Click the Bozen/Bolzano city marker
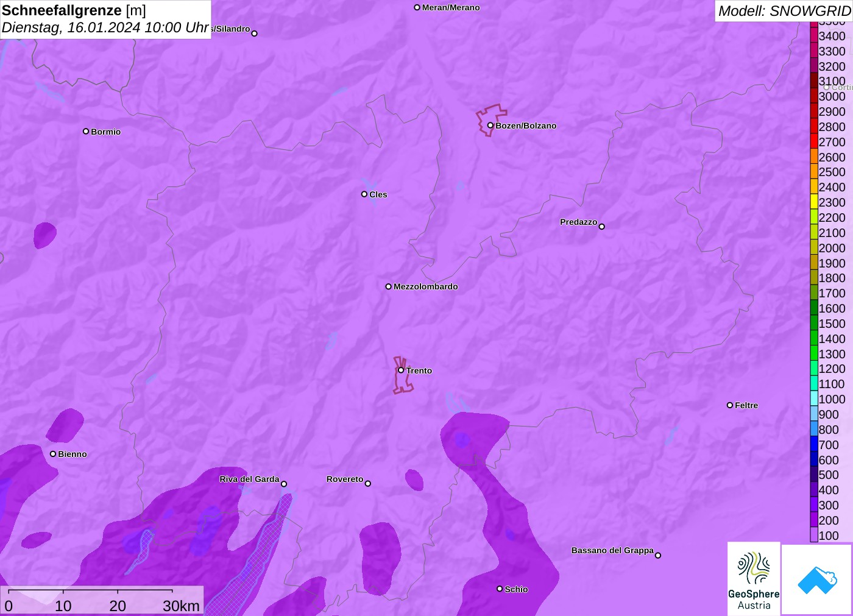The width and height of the screenshot is (853, 616). click(x=490, y=126)
